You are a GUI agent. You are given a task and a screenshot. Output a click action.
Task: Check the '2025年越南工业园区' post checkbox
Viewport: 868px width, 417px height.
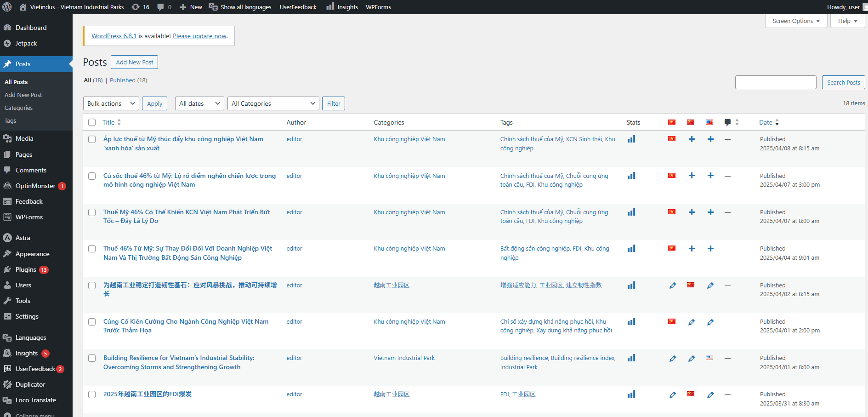(92, 394)
